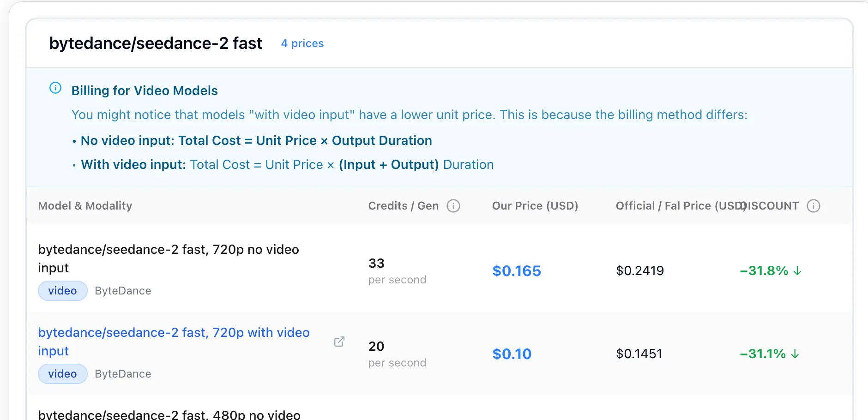Image resolution: width=868 pixels, height=420 pixels.
Task: Click the video tag under 720p no video input
Action: (63, 291)
